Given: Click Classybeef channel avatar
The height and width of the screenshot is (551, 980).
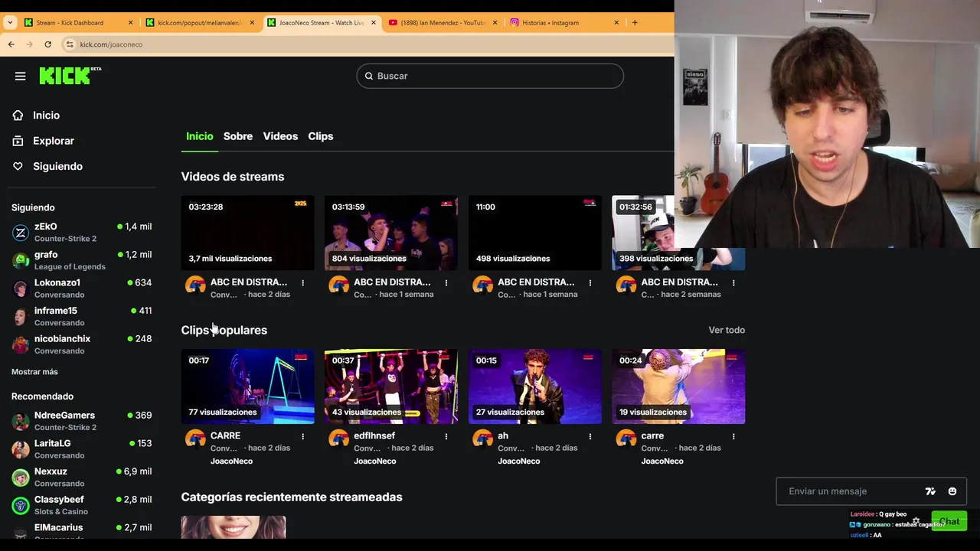Looking at the screenshot, I should (x=21, y=505).
